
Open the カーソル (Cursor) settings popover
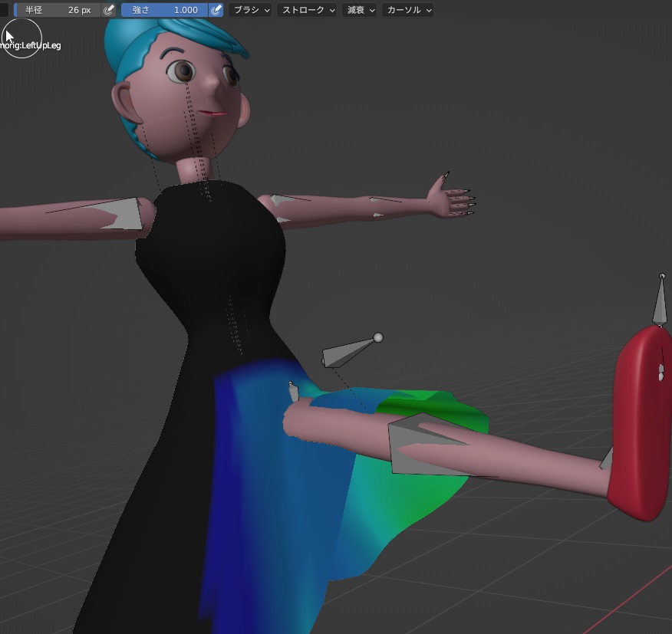[x=407, y=10]
